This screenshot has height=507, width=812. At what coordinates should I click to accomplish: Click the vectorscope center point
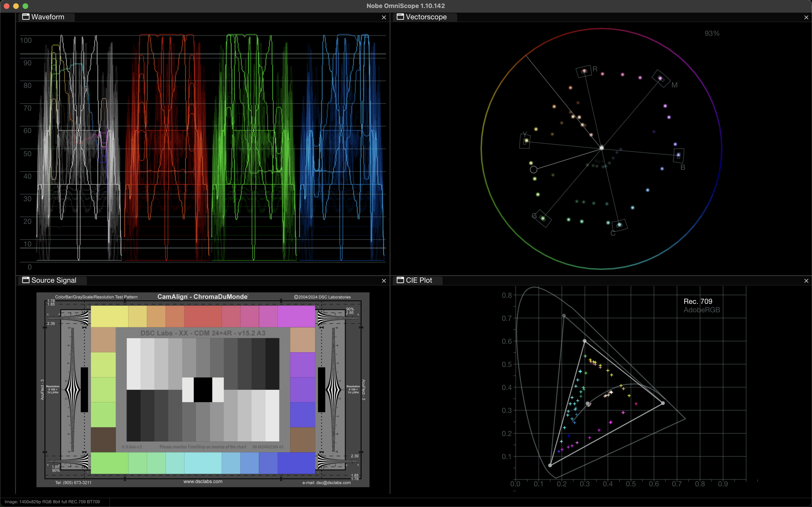point(602,148)
